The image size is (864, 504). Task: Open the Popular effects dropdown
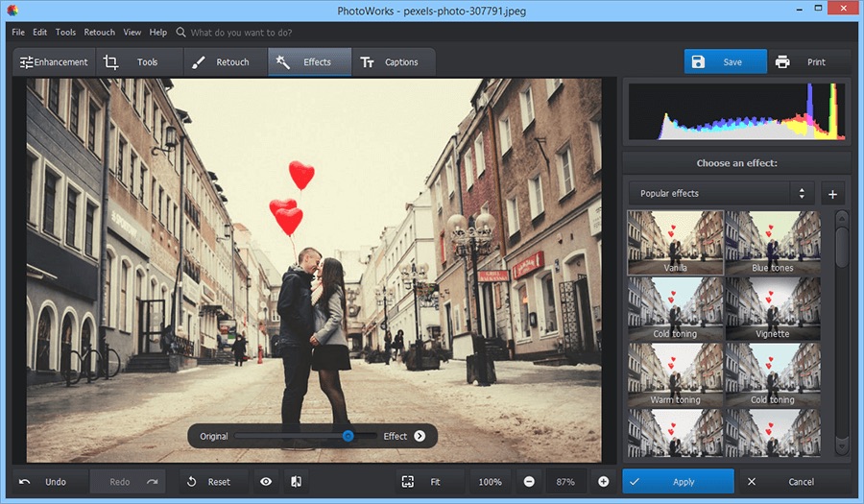pos(720,194)
